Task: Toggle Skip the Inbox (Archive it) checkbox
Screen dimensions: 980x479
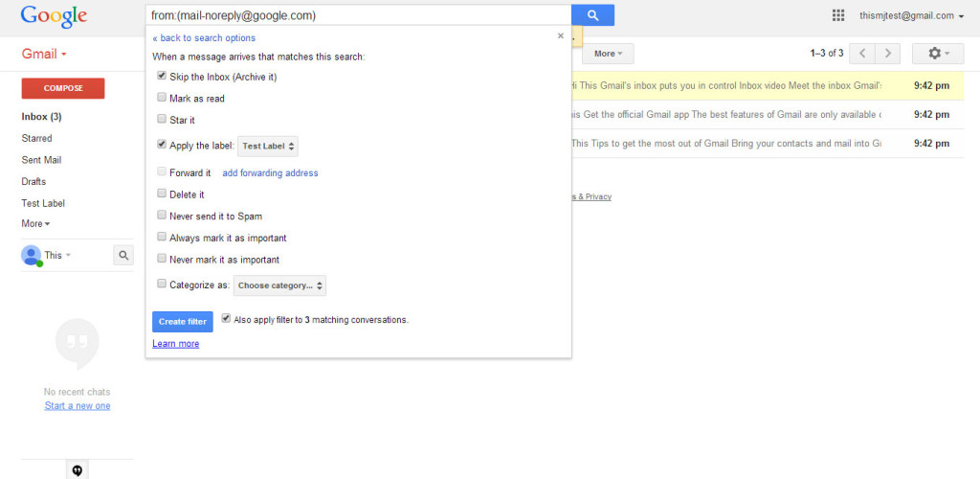Action: [162, 76]
